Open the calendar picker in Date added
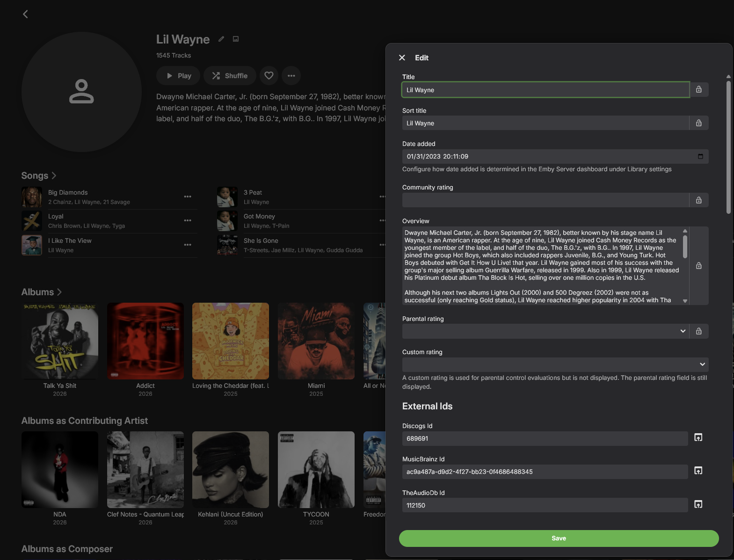734x560 pixels. (700, 156)
